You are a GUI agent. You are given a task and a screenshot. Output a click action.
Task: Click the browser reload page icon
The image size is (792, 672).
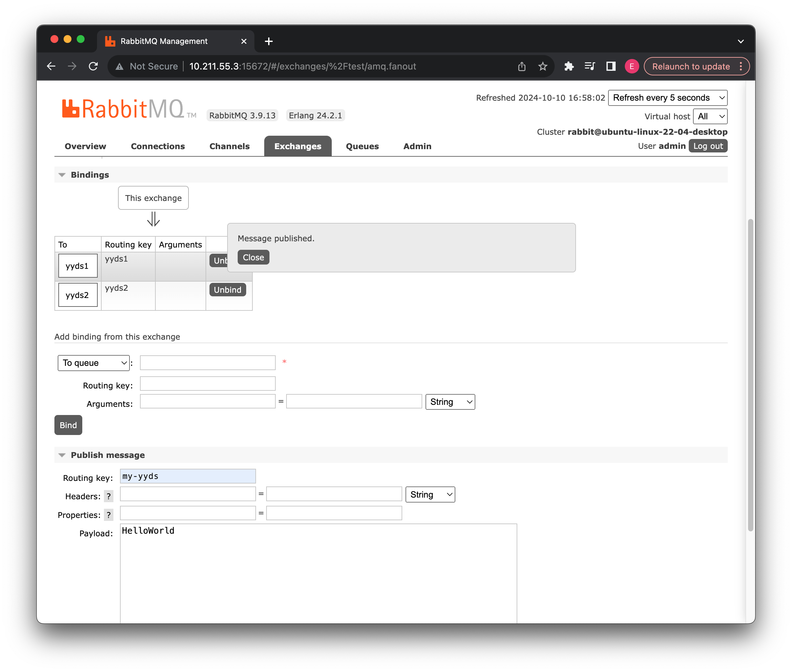tap(93, 66)
